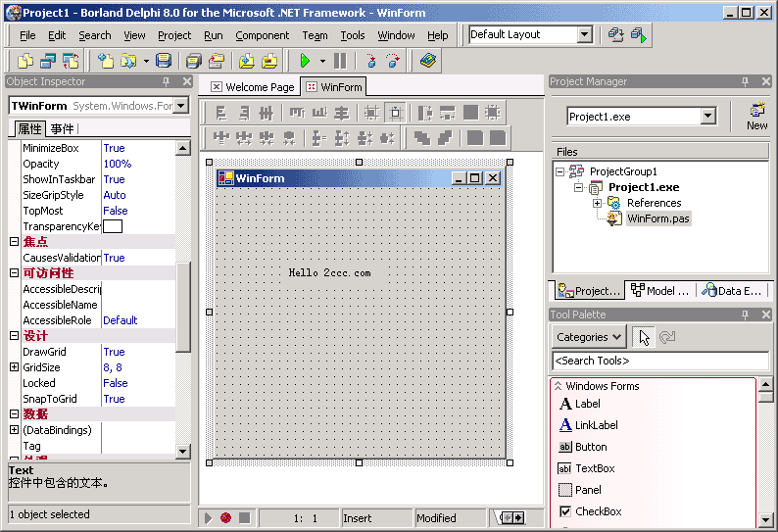
Task: Click the Bring to Front designer icon
Action: 422,138
